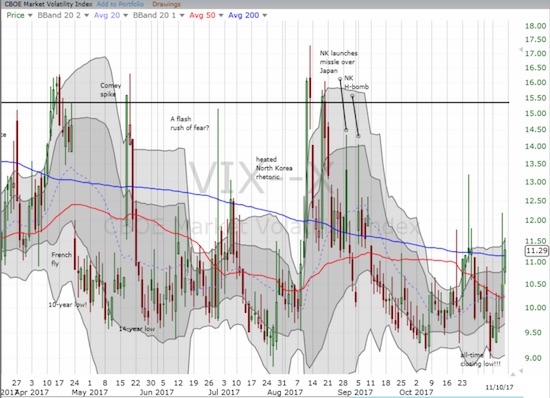Screen dimensions: 550x398
Task: Click the 11/10/17 date label
Action: [x=499, y=387]
